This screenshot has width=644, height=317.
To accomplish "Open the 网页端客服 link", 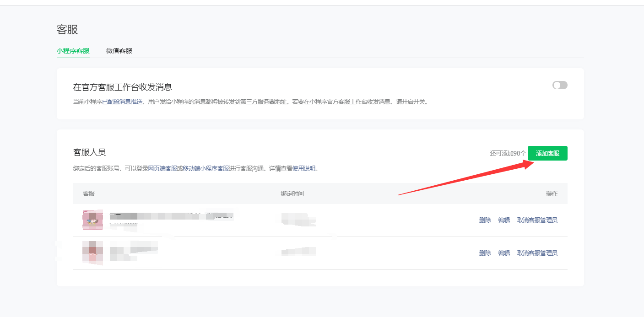I will (162, 168).
